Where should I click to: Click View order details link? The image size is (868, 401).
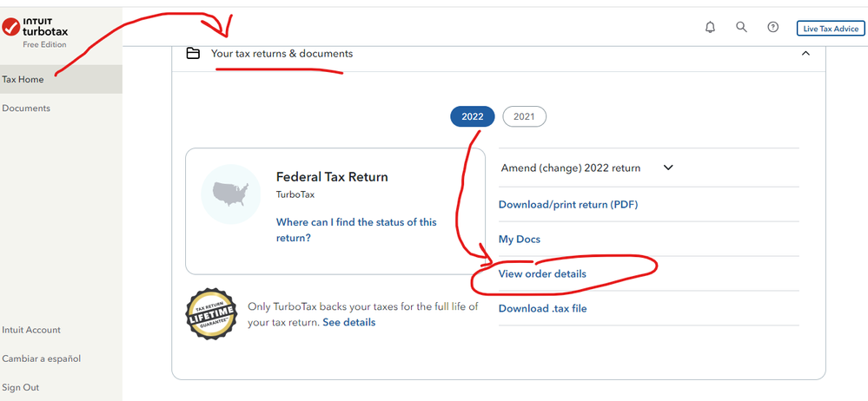(x=542, y=273)
